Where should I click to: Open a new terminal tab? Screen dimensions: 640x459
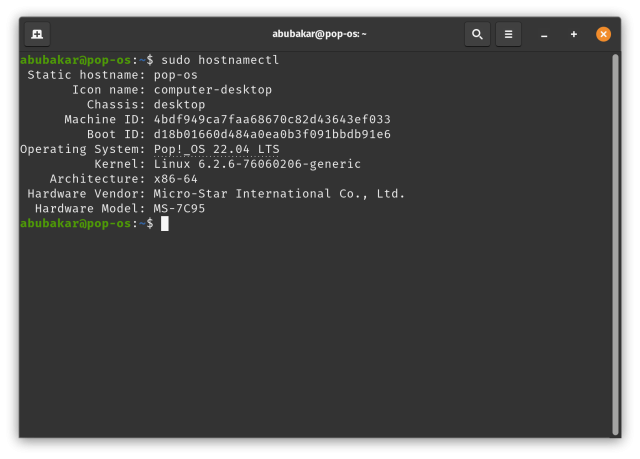click(36, 34)
